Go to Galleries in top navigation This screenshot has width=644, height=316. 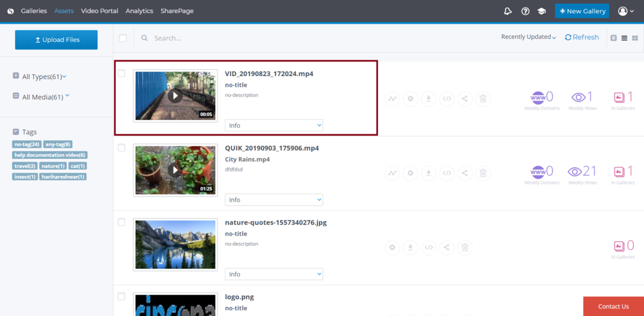(x=34, y=11)
